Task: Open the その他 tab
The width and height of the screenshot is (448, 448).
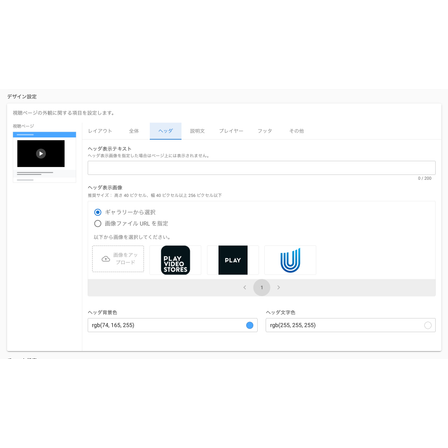Action: [297, 131]
